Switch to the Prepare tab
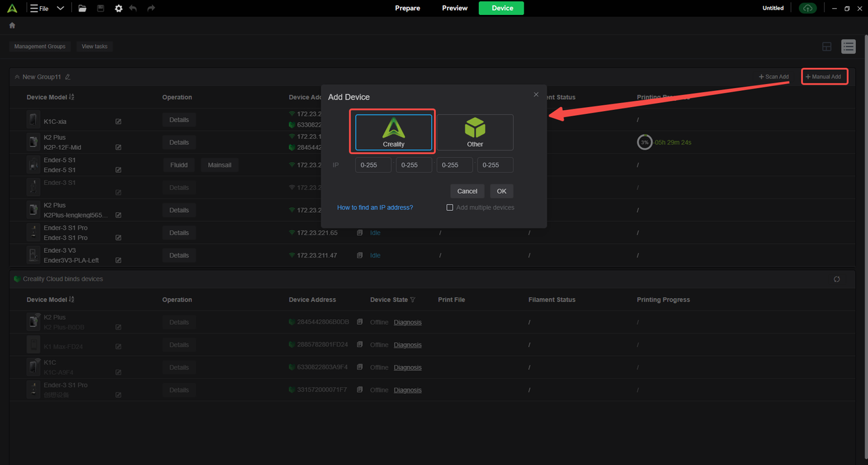This screenshot has height=465, width=868. [x=408, y=8]
